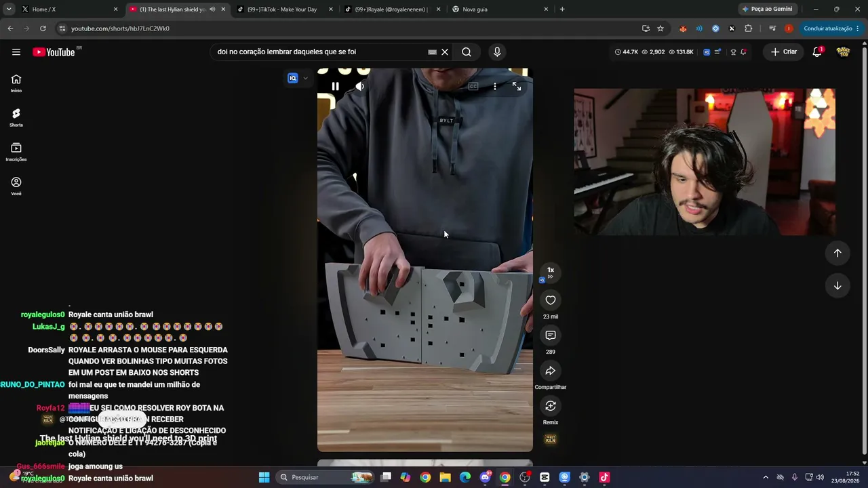The image size is (868, 488).
Task: Expand the tab search dropdown arrow
Action: click(9, 9)
